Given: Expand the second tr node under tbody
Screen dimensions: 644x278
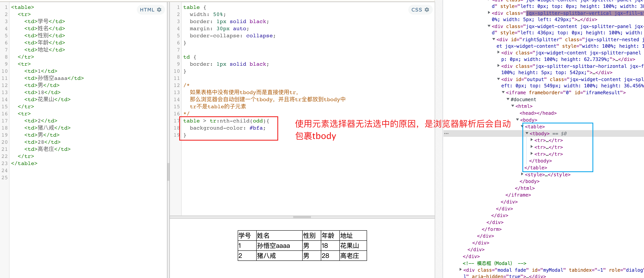Looking at the screenshot, I should (x=531, y=147).
